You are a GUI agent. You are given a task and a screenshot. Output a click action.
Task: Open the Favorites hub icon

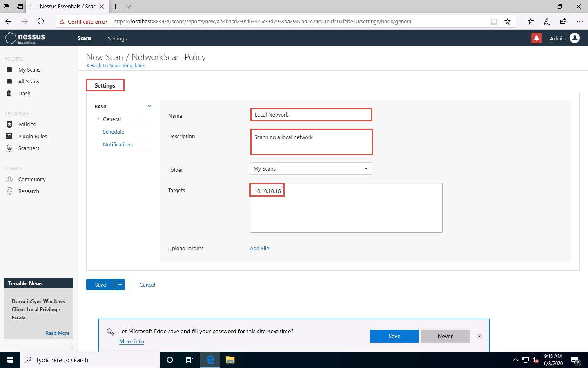tap(531, 21)
